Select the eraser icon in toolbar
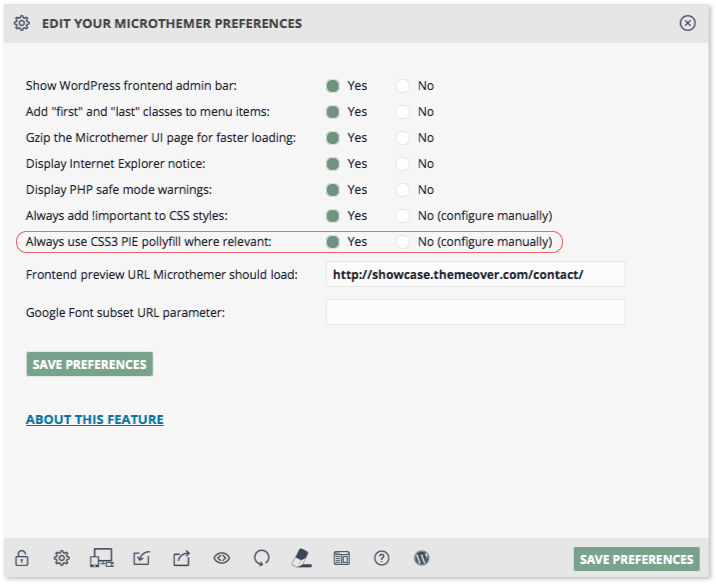The width and height of the screenshot is (716, 584). [x=301, y=558]
